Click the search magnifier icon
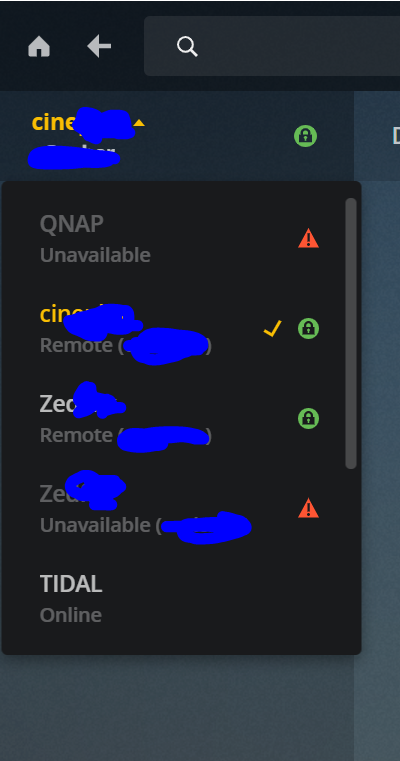This screenshot has width=400, height=761. (x=187, y=47)
